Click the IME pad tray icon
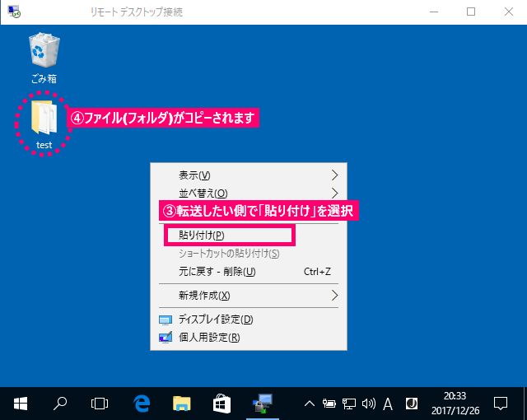The image size is (527, 420). (x=412, y=404)
